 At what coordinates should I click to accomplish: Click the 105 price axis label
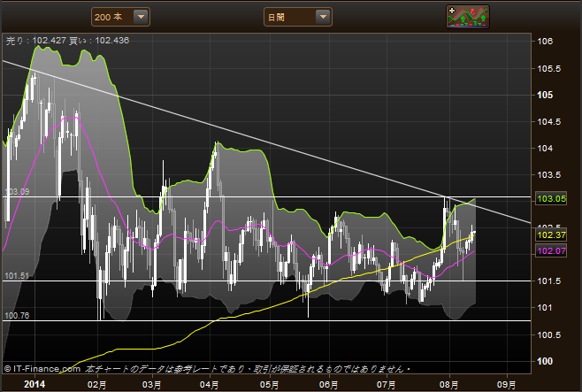click(545, 95)
